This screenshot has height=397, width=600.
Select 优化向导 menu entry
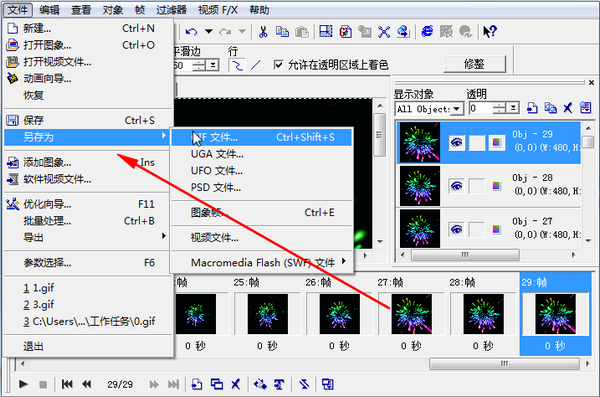86,204
